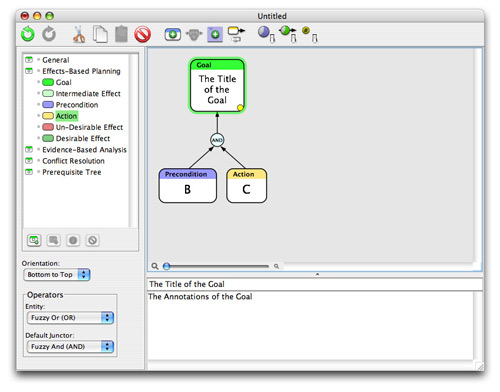Select the highlighted Action entity class
Image resolution: width=500 pixels, height=392 pixels.
point(60,116)
